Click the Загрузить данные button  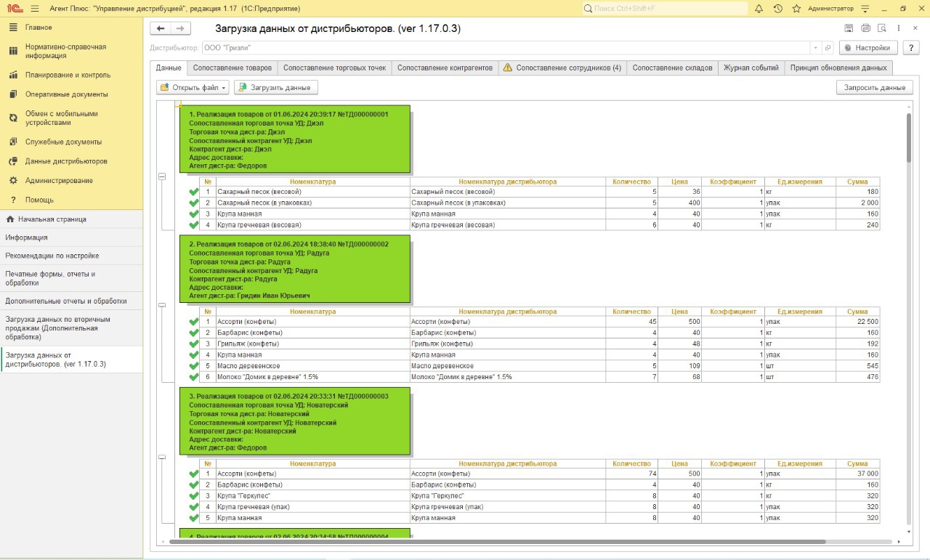click(x=275, y=88)
